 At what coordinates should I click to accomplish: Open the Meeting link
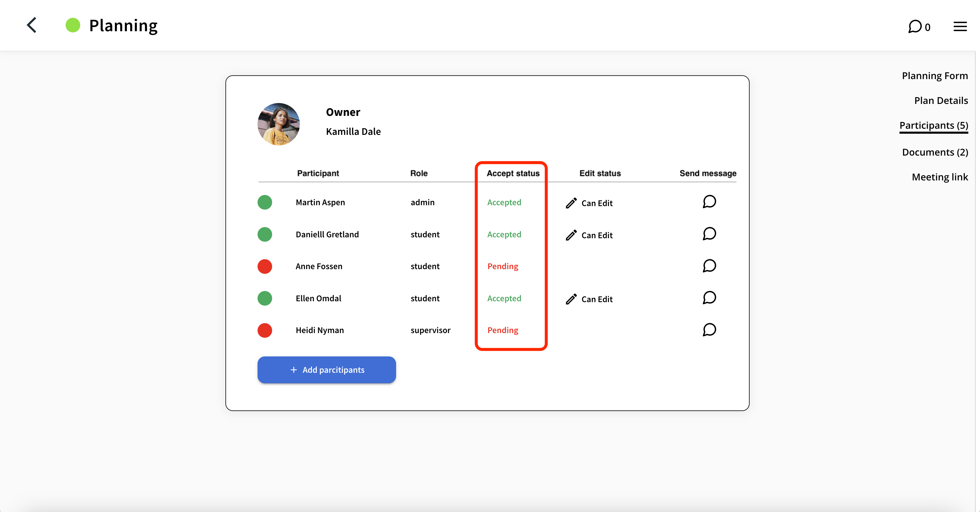(x=939, y=177)
